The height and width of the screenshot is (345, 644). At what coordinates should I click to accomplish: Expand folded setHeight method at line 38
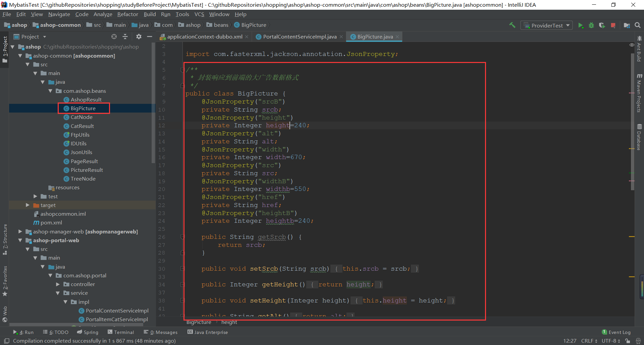coord(182,300)
